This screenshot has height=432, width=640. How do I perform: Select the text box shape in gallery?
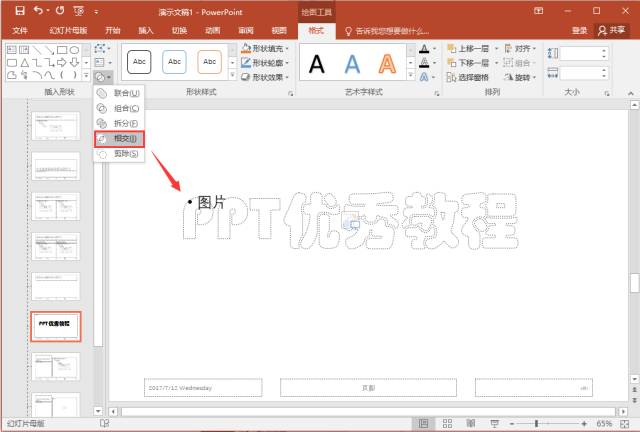click(12, 50)
